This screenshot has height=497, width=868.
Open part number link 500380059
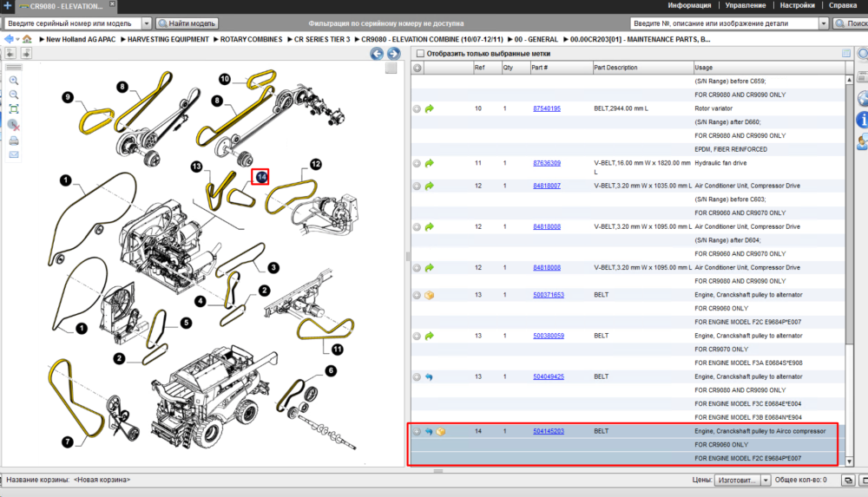coord(548,336)
